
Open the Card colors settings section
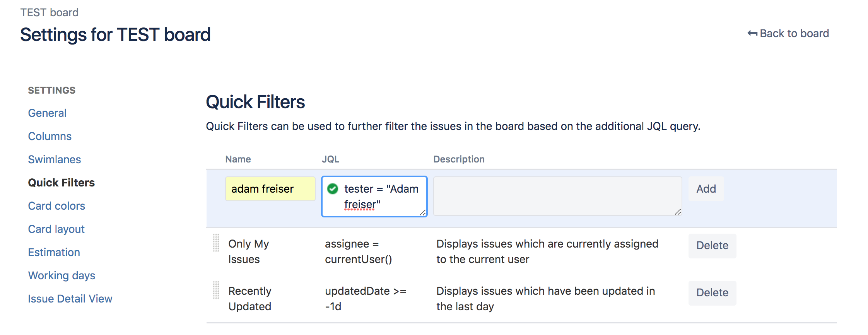point(56,206)
